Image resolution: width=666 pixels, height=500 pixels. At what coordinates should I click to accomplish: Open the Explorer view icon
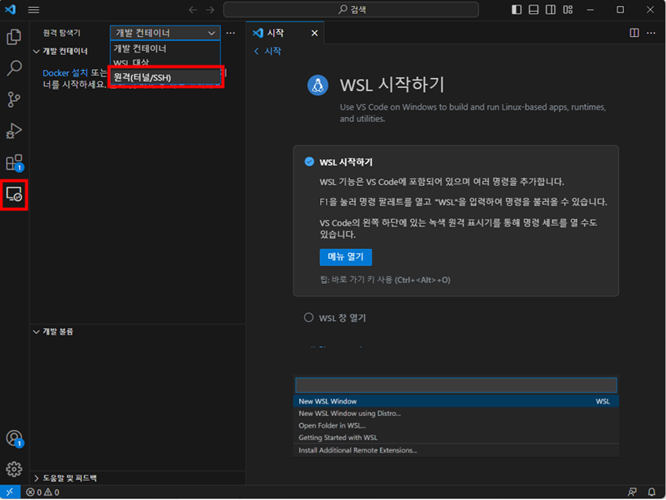point(14,37)
